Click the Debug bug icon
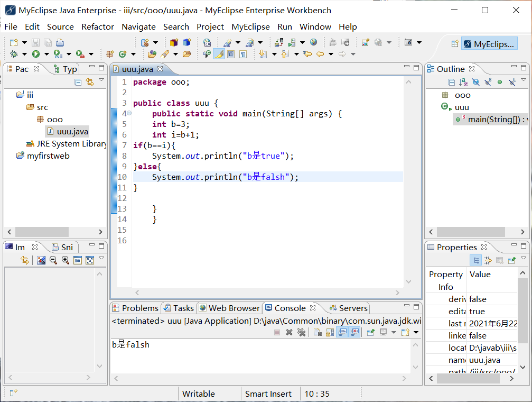Image resolution: width=532 pixels, height=402 pixels. tap(14, 54)
